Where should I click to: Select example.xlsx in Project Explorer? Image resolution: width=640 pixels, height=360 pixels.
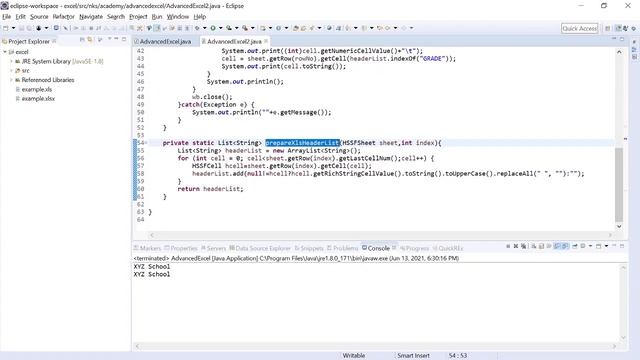38,99
